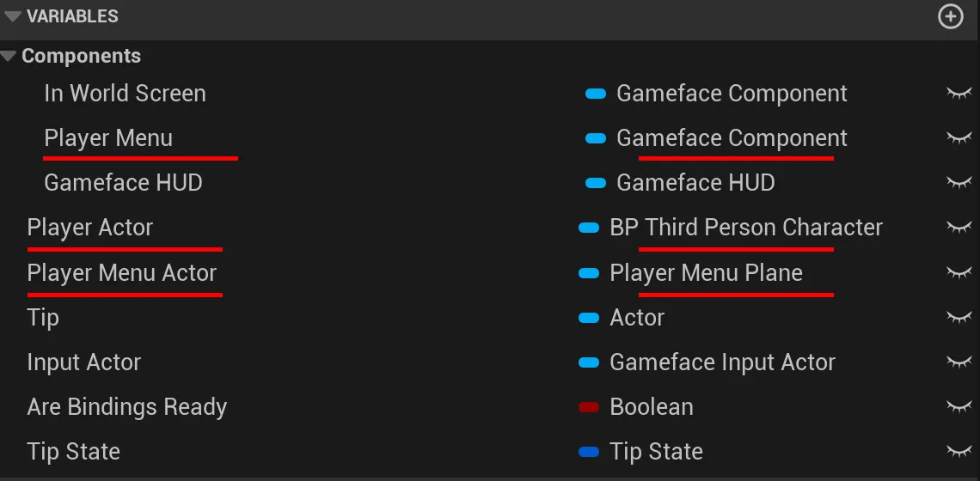Click the type pill next to Gameface HUD type
This screenshot has width=980, height=481.
595,183
